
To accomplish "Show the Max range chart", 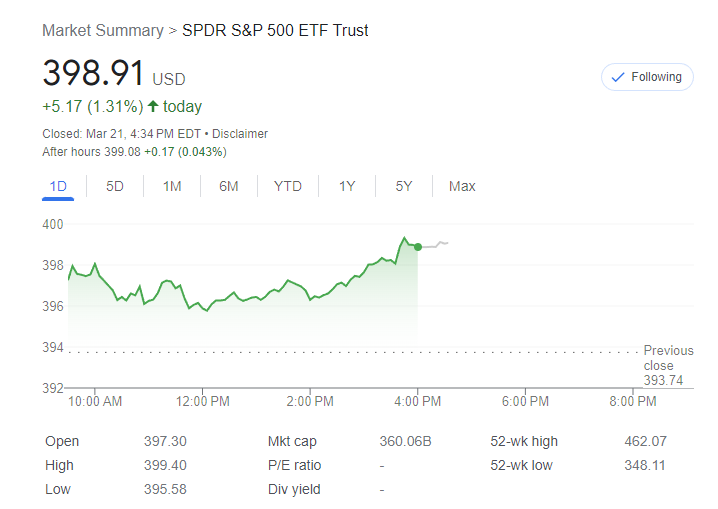I will point(462,186).
